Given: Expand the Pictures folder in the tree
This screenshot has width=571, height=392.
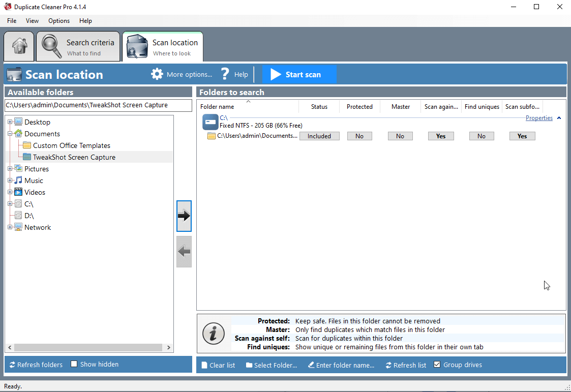Looking at the screenshot, I should pyautogui.click(x=10, y=168).
